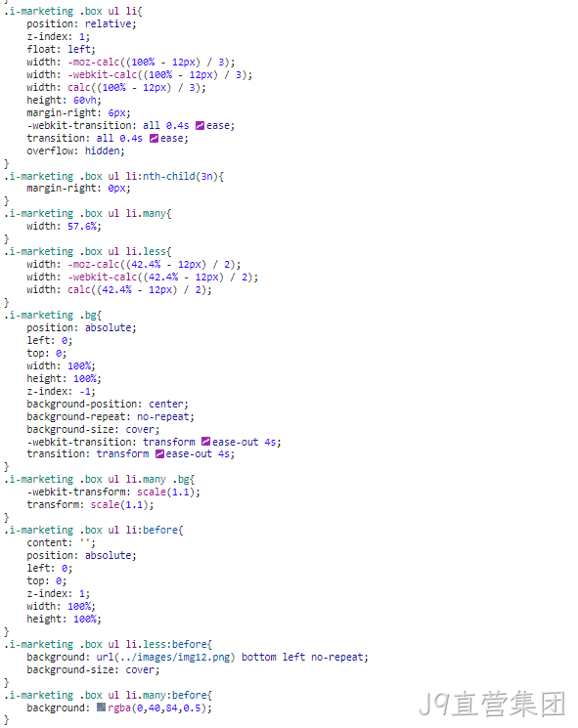This screenshot has height=728, width=578.
Task: Click the scale(1.1) value in transform line
Action: tap(119, 504)
